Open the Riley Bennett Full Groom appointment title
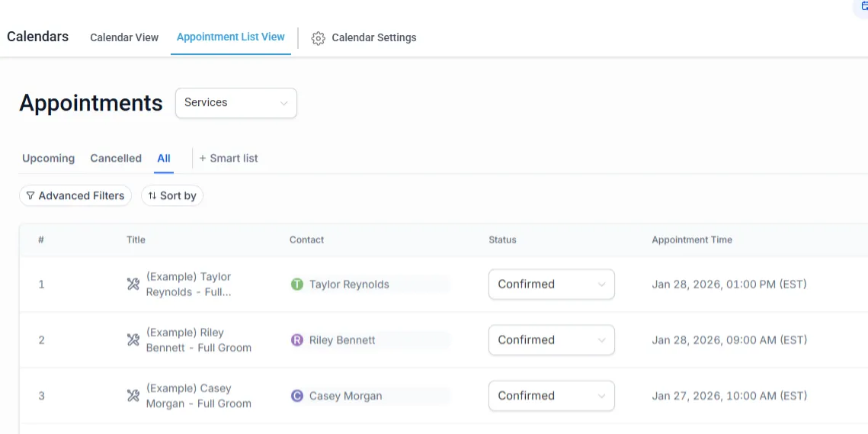868x434 pixels. 198,340
